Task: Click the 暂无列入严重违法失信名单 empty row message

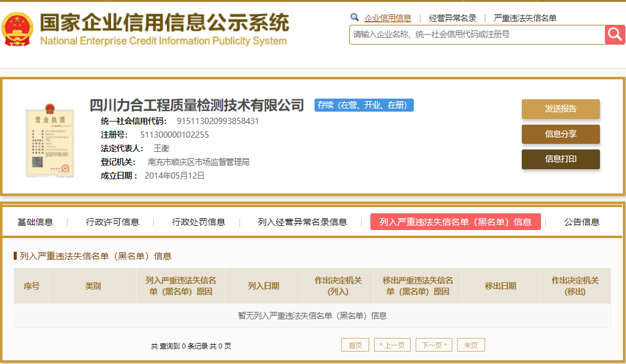Action: [312, 316]
